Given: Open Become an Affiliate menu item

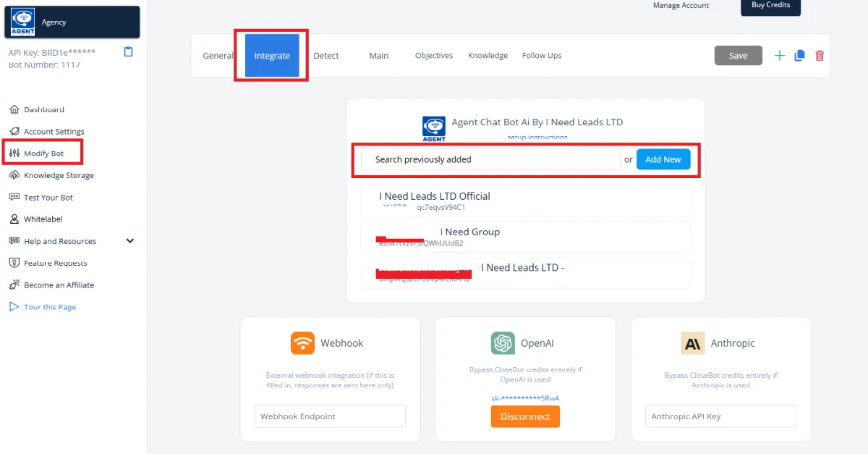Looking at the screenshot, I should click(59, 285).
